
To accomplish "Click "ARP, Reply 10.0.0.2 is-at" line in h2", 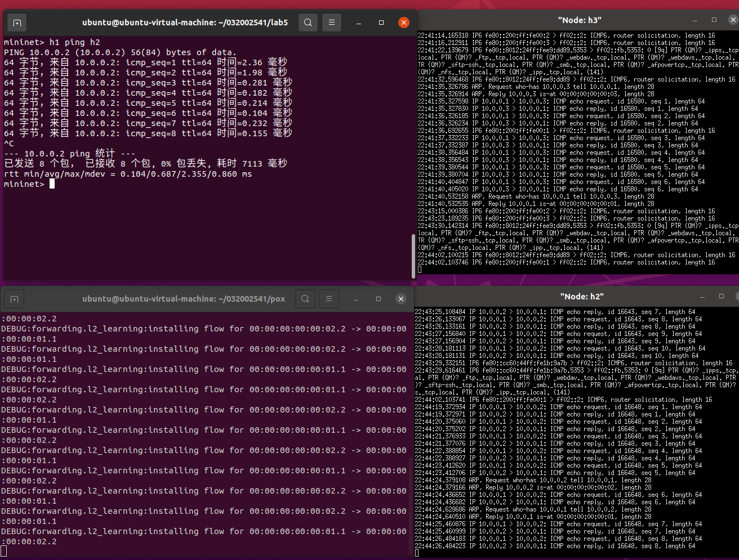I will coord(533,487).
